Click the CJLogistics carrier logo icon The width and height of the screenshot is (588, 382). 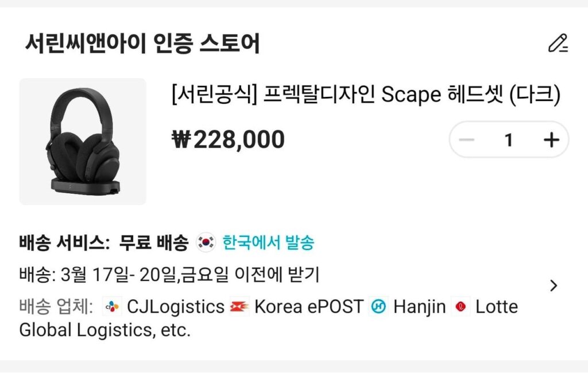(x=113, y=307)
